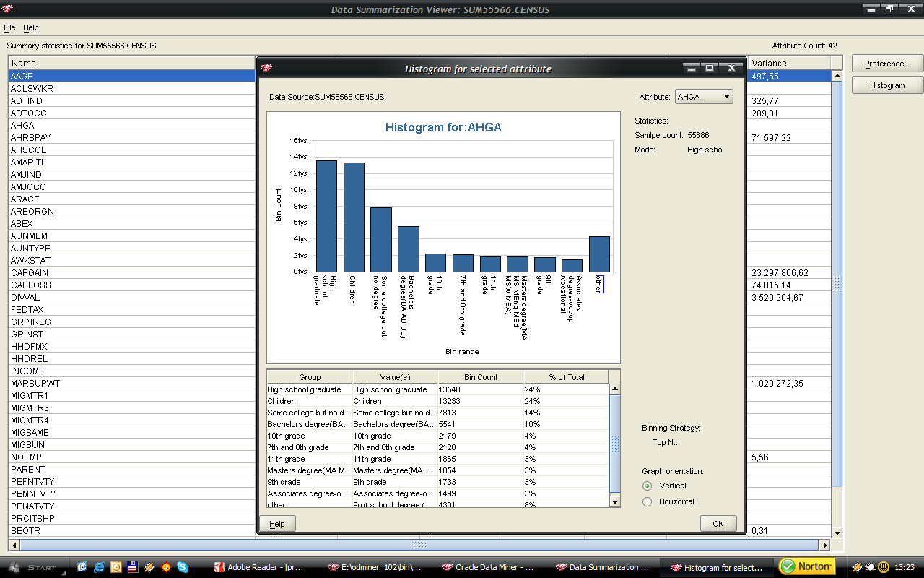Screen dimensions: 924x578
Task: Click Help button in Histogram dialog
Action: point(277,524)
